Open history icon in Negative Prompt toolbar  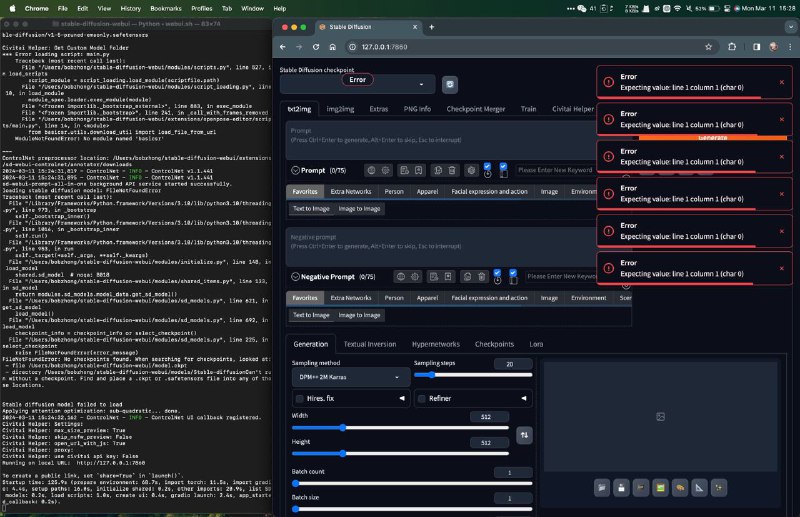(434, 277)
